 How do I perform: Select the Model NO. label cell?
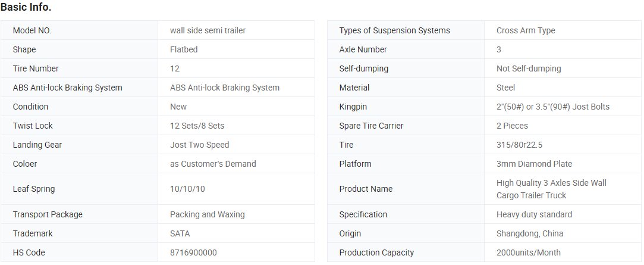coord(79,30)
